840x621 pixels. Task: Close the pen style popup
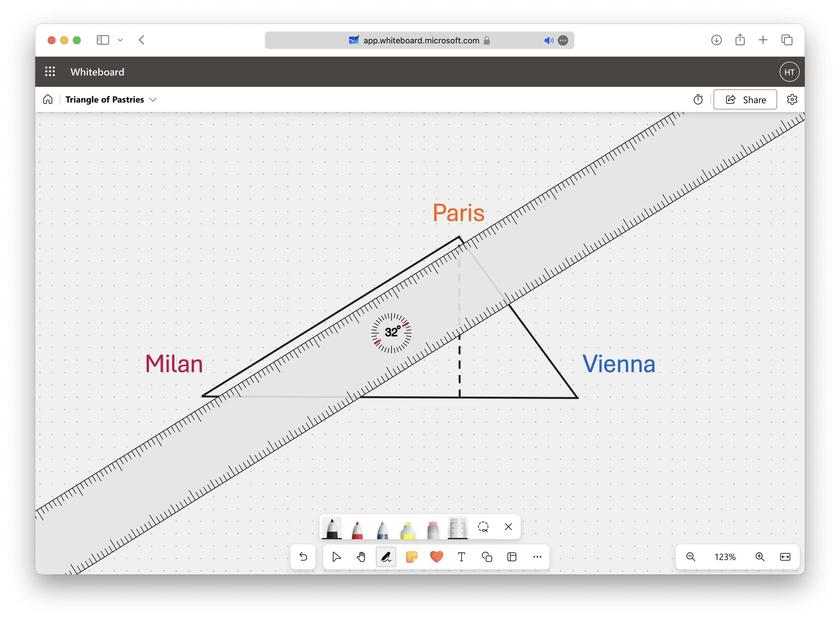(508, 527)
